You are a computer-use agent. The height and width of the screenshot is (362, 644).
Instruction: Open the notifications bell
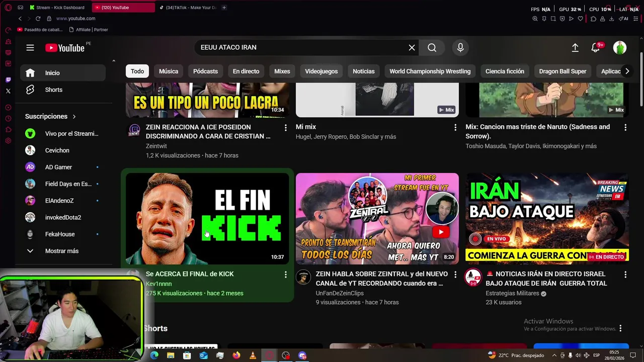(x=596, y=47)
